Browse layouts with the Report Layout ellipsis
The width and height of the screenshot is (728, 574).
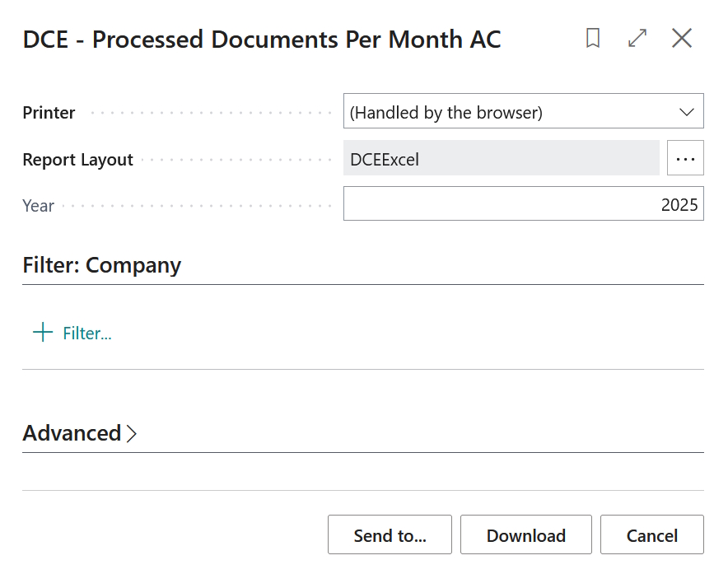click(x=685, y=158)
